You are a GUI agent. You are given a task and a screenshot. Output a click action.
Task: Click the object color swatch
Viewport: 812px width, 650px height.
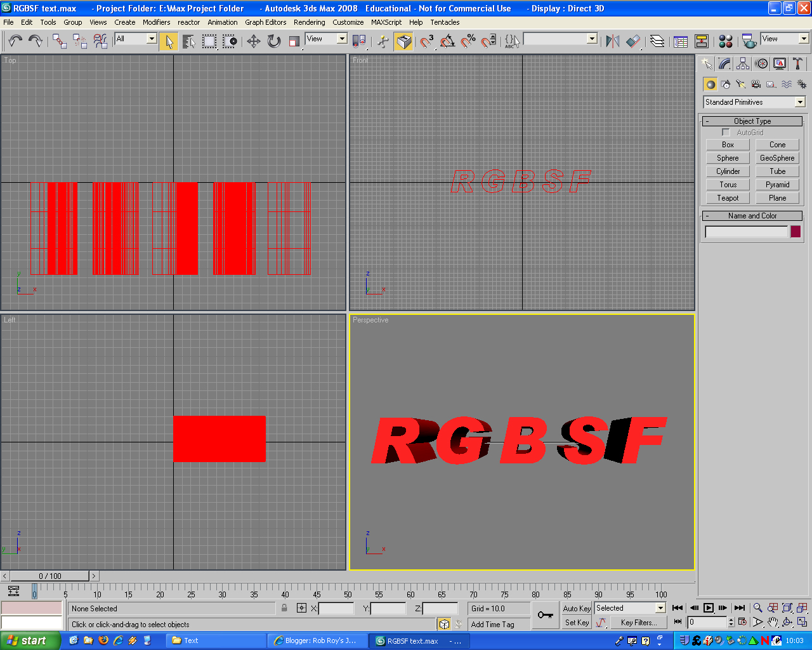click(x=796, y=232)
